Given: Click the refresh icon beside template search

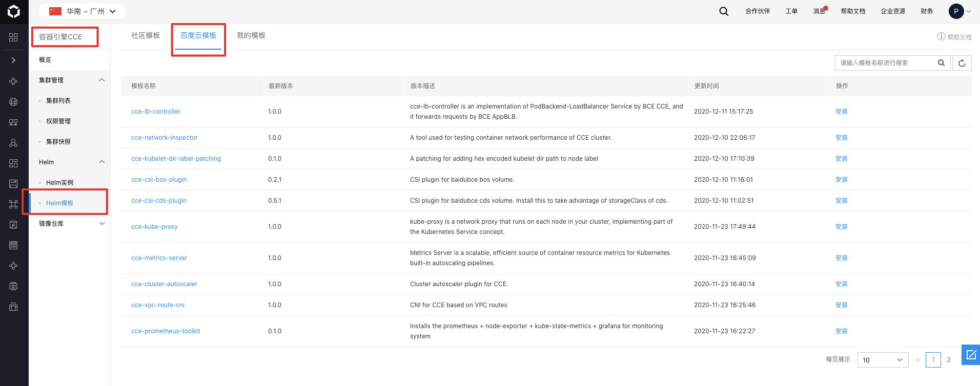Looking at the screenshot, I should [x=962, y=63].
